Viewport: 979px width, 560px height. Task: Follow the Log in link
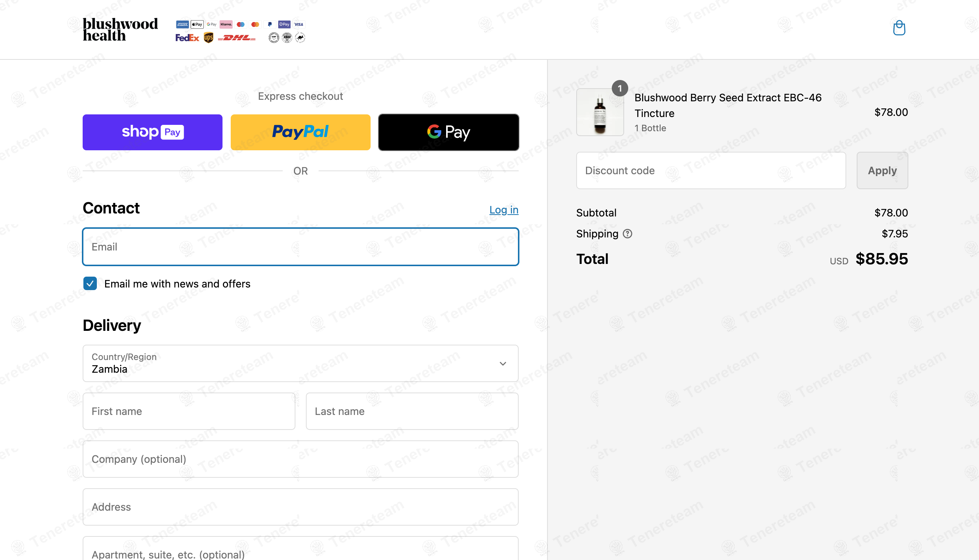pyautogui.click(x=504, y=210)
